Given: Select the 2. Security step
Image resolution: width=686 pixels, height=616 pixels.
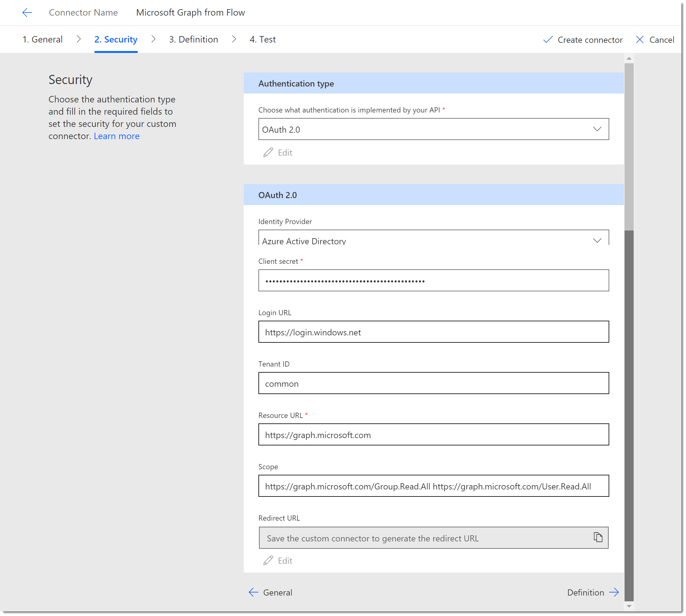Looking at the screenshot, I should [116, 39].
